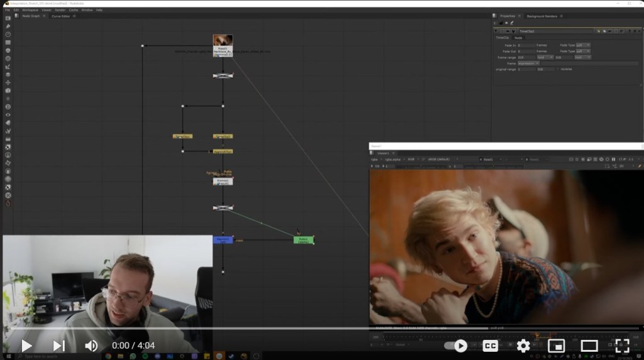
Task: Open the Workspace menu
Action: [x=30, y=10]
